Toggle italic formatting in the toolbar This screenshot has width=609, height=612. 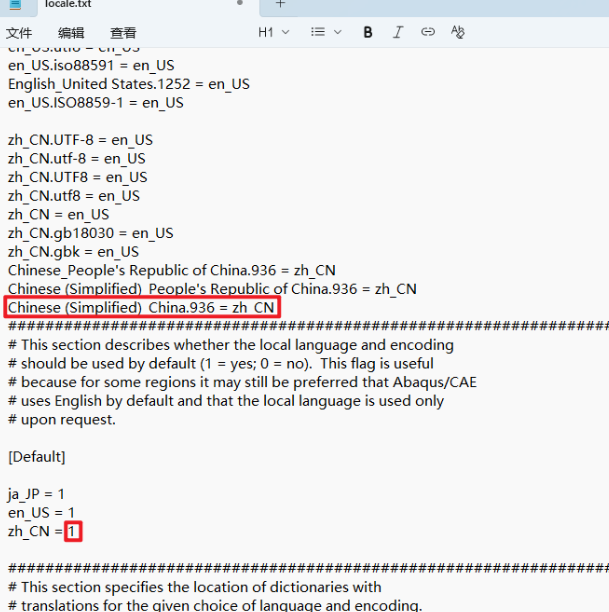(x=398, y=32)
